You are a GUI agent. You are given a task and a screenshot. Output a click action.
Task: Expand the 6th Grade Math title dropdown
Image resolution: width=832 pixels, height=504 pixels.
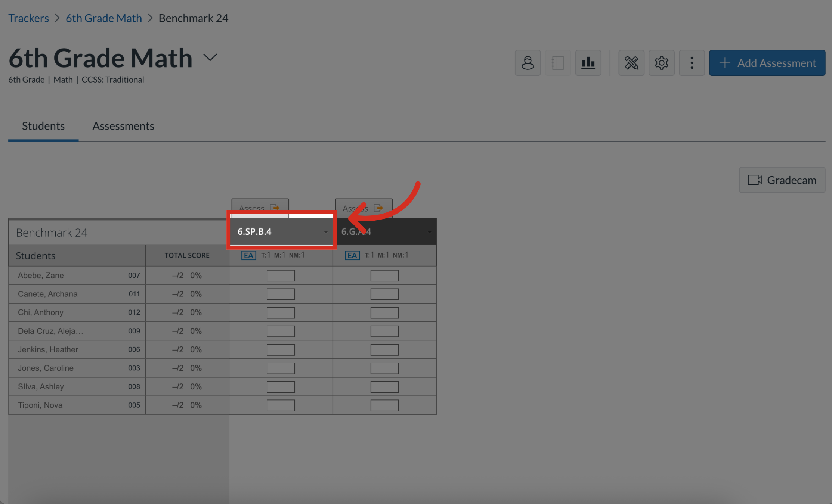click(x=210, y=57)
